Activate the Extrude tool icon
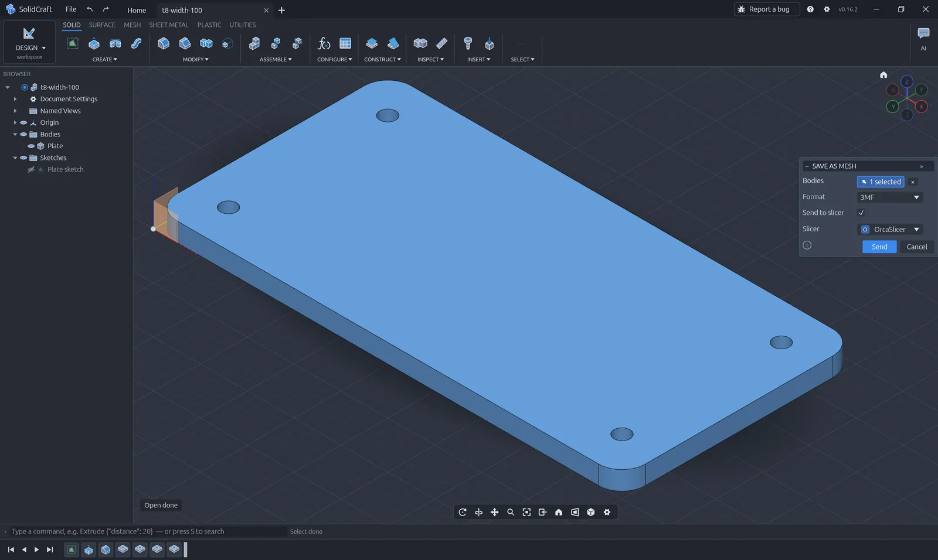 [94, 43]
